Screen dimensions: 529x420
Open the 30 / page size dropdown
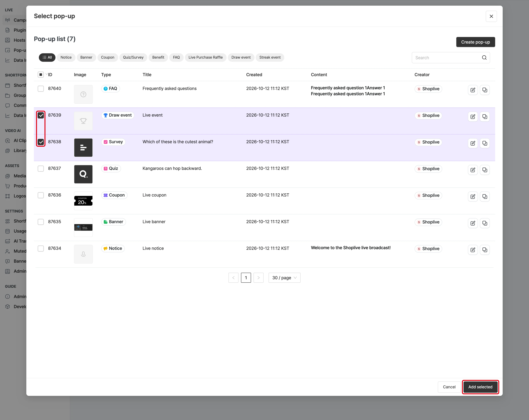pyautogui.click(x=284, y=278)
